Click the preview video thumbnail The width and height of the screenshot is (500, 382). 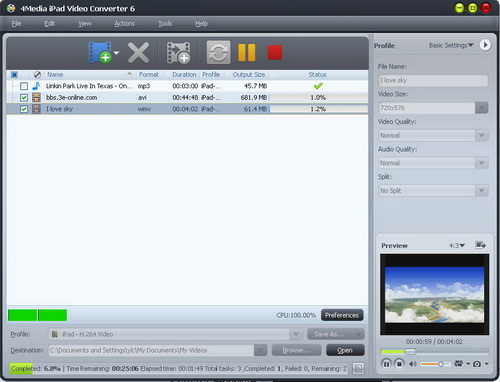click(434, 294)
